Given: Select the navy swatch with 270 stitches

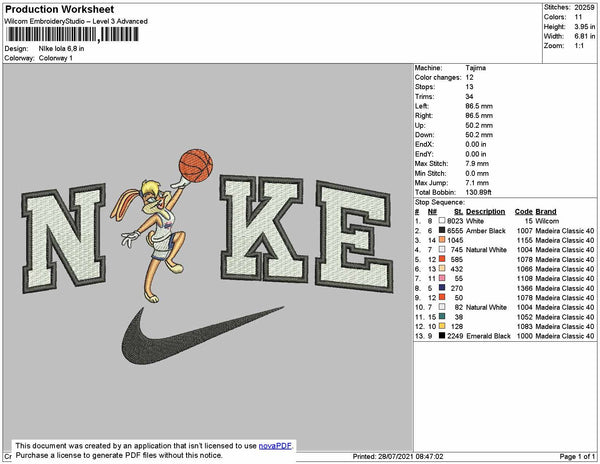Looking at the screenshot, I should pos(442,288).
